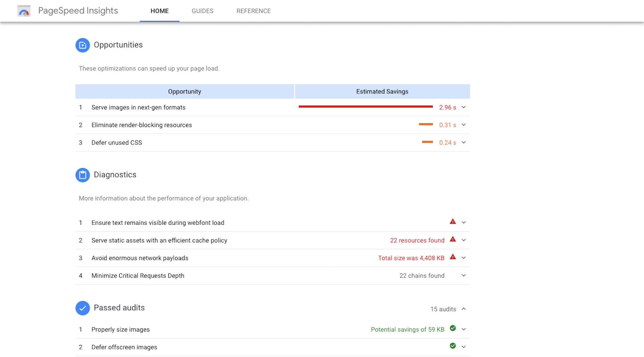Viewport: 644px width, 357px height.
Task: Click Total size was 4,408 KB value
Action: coord(411,258)
